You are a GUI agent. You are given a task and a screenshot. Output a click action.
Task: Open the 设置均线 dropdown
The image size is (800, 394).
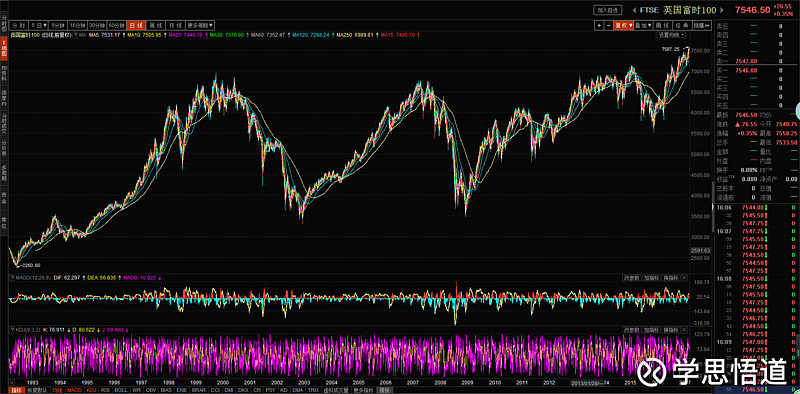click(x=671, y=35)
